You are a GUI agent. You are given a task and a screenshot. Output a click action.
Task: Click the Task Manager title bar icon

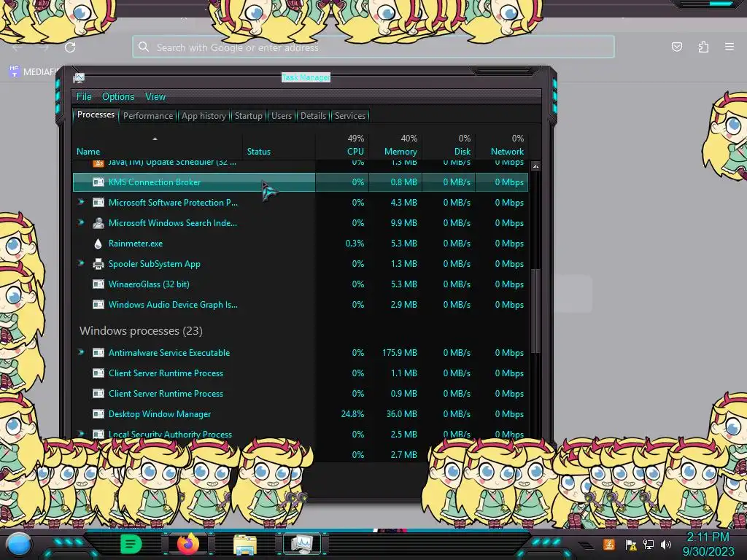(79, 77)
